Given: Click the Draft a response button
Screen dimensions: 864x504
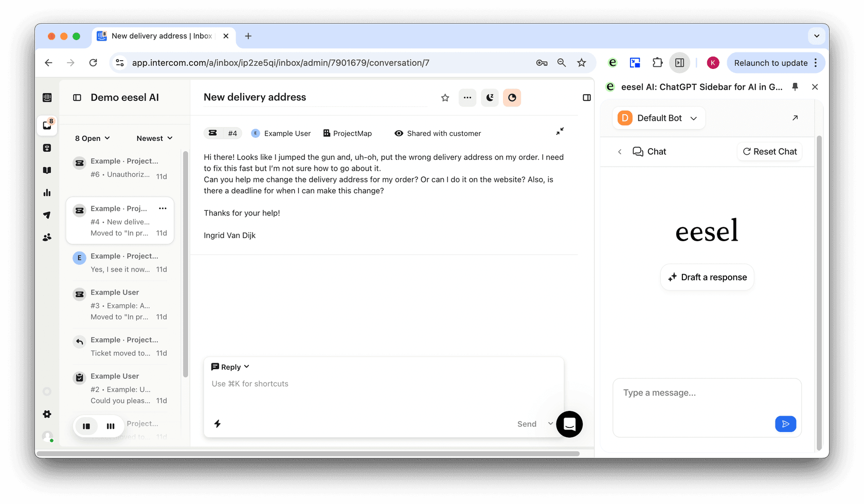Looking at the screenshot, I should click(707, 277).
